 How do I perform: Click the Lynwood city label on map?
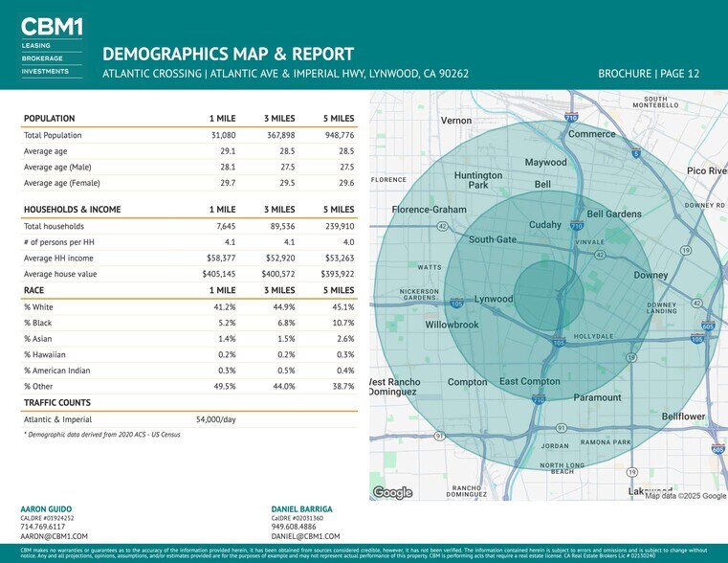pyautogui.click(x=494, y=299)
